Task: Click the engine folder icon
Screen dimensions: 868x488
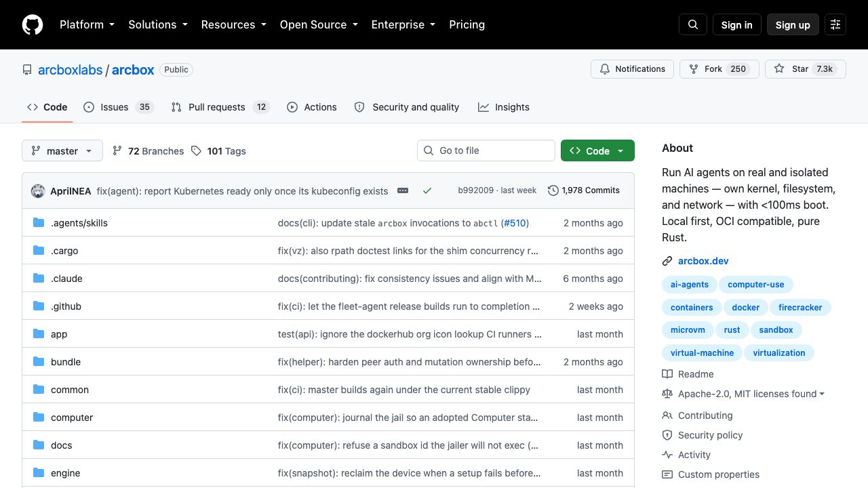Action: (x=39, y=473)
